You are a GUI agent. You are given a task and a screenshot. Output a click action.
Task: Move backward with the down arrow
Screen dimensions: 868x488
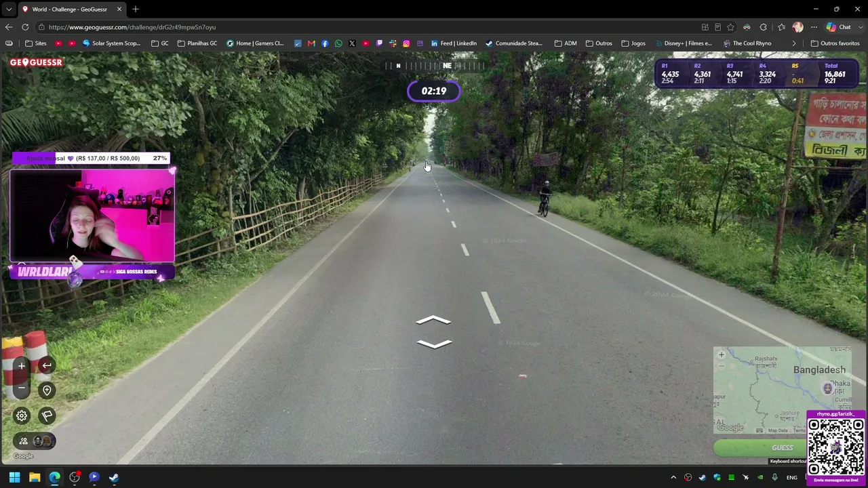434,344
